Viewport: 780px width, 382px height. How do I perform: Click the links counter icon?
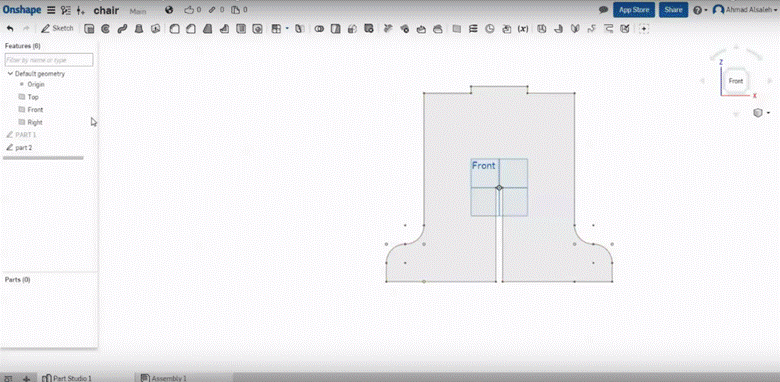(216, 10)
